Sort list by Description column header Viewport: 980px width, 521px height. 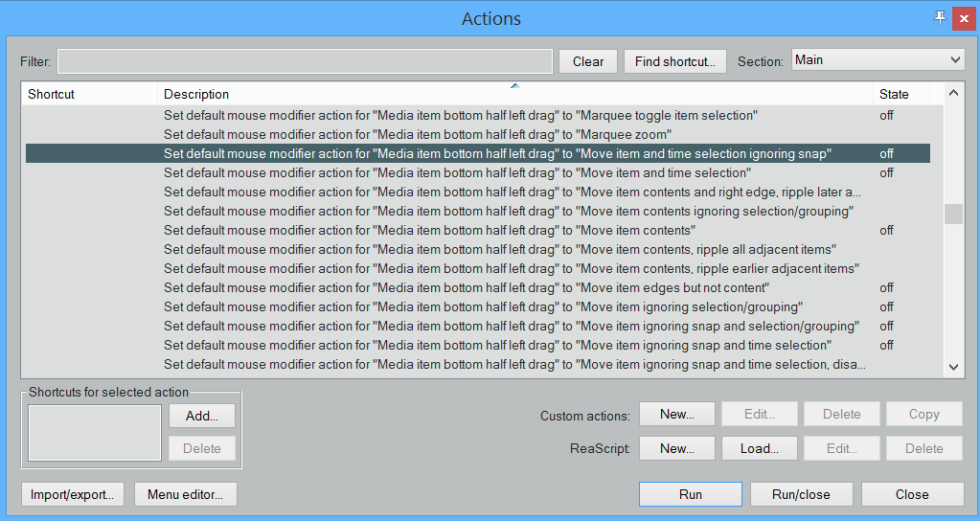(x=515, y=94)
